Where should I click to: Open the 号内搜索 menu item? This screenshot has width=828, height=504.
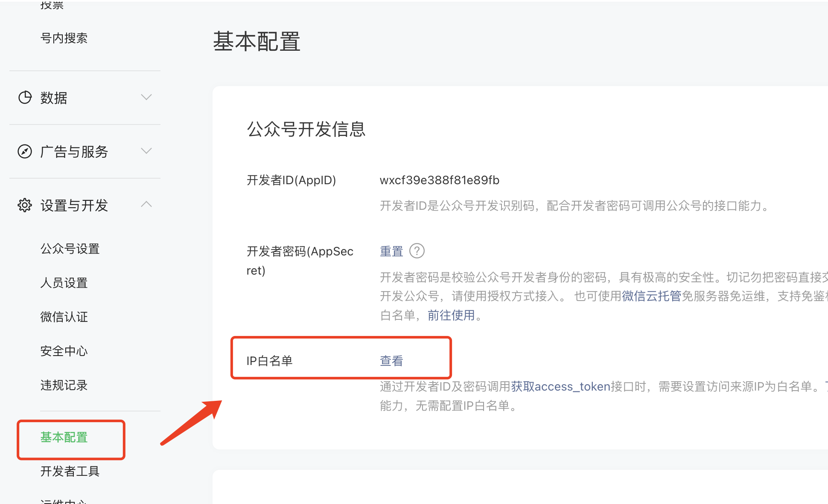(64, 38)
